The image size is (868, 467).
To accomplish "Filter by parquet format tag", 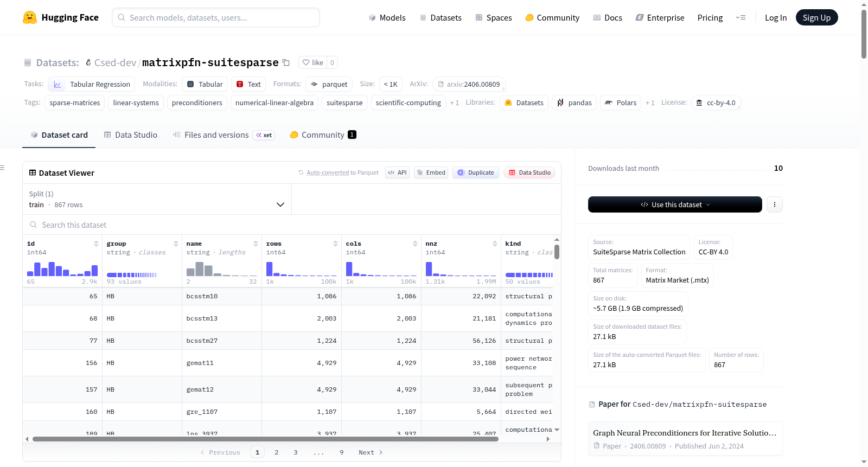I will pyautogui.click(x=329, y=84).
